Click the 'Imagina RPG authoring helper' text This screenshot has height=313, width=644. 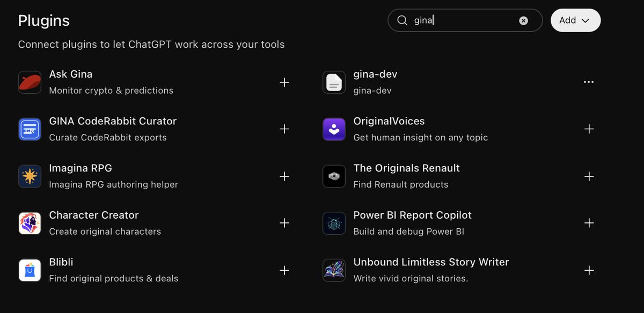click(x=113, y=184)
